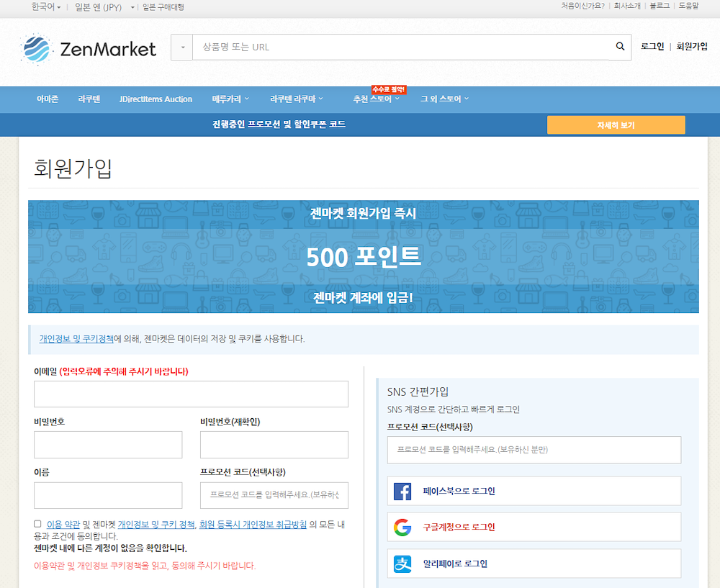Open 개인정보 및 쿠키 정책 agreement link
The image size is (720, 588).
click(156, 524)
